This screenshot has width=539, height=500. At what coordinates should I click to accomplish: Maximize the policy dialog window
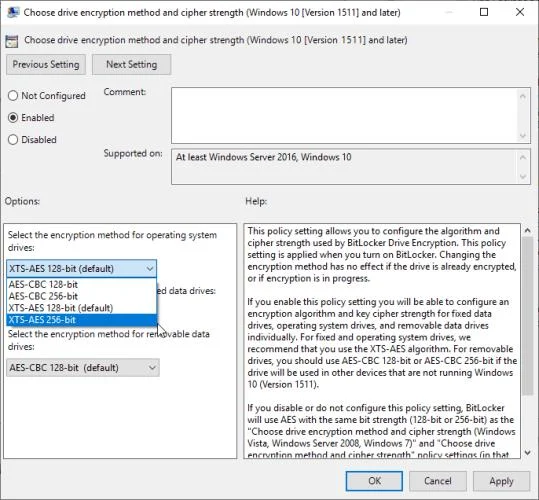[x=484, y=12]
